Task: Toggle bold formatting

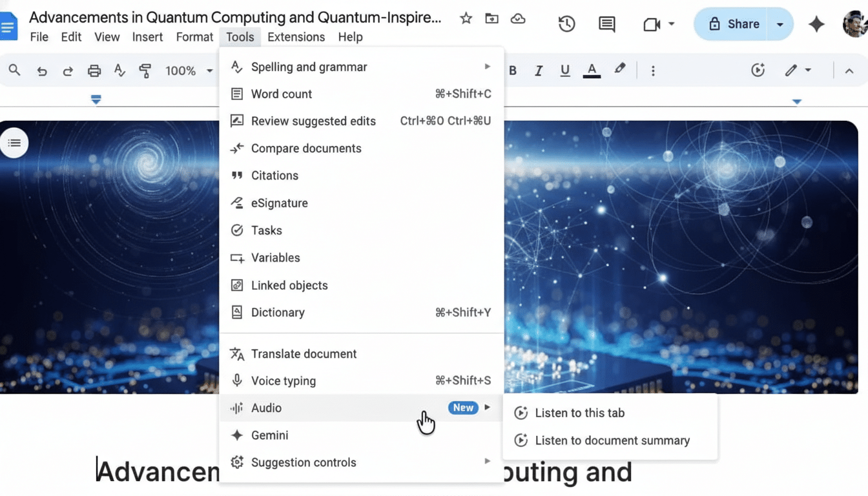Action: 513,70
